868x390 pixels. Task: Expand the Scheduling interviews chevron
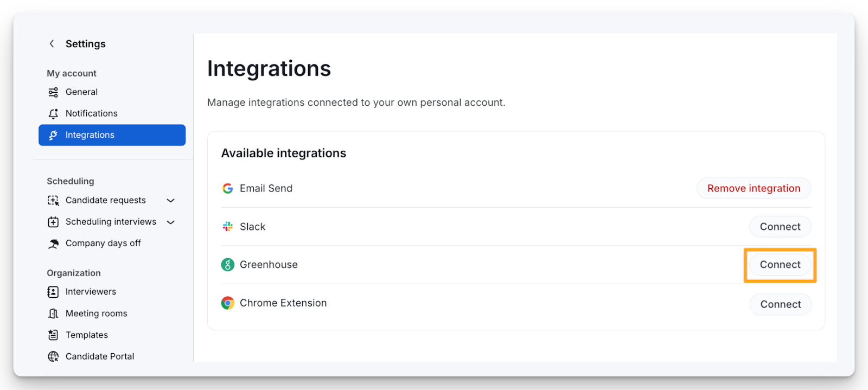[x=171, y=222]
